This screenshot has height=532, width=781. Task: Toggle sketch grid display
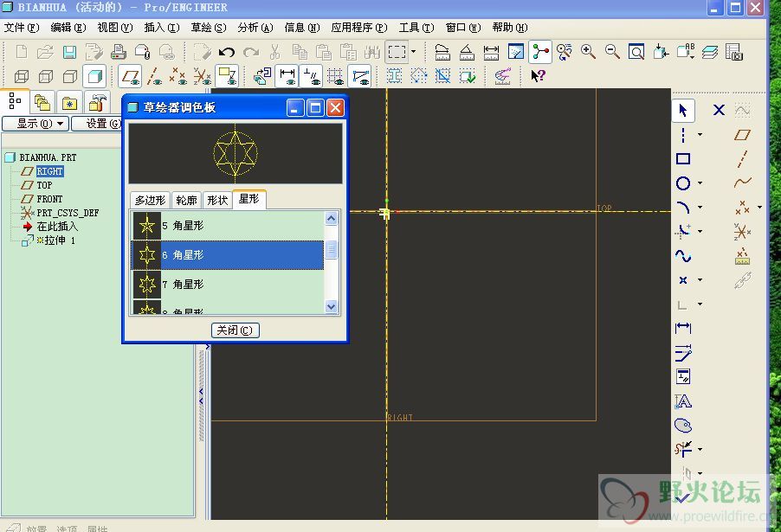tap(335, 76)
